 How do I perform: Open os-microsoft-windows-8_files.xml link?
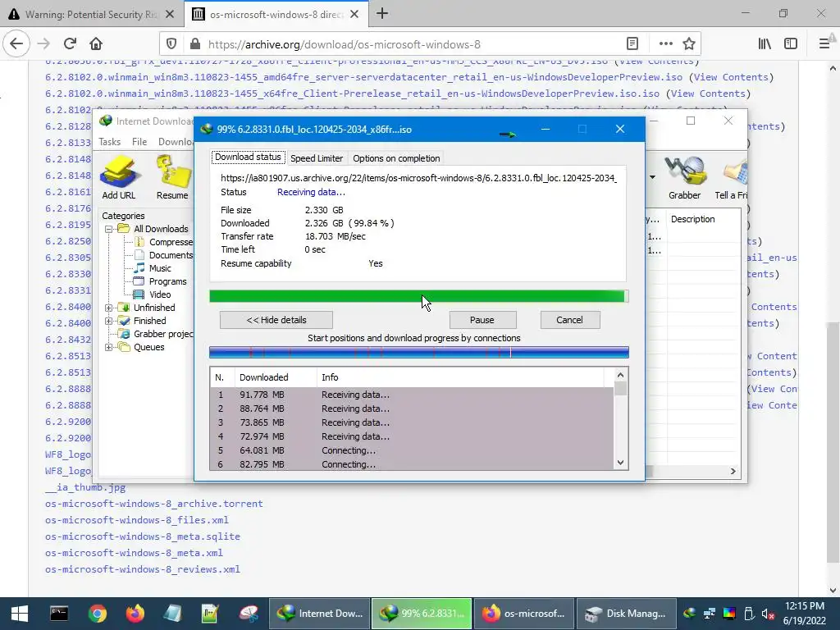137,519
